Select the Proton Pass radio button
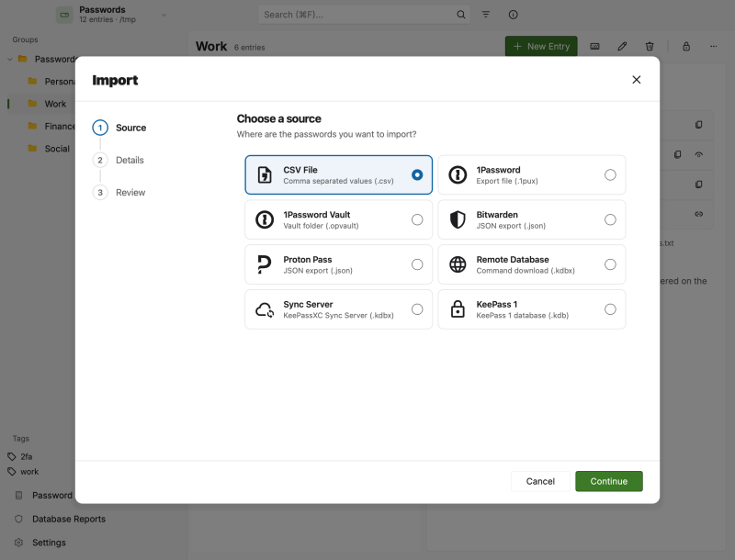Viewport: 735px width, 560px height. coord(417,264)
